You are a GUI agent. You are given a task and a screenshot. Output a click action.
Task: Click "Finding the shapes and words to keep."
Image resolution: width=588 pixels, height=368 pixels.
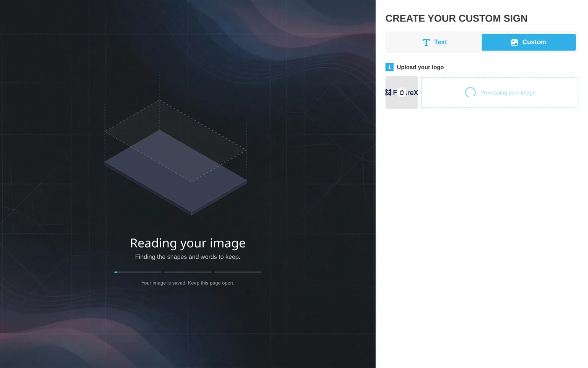(x=188, y=257)
